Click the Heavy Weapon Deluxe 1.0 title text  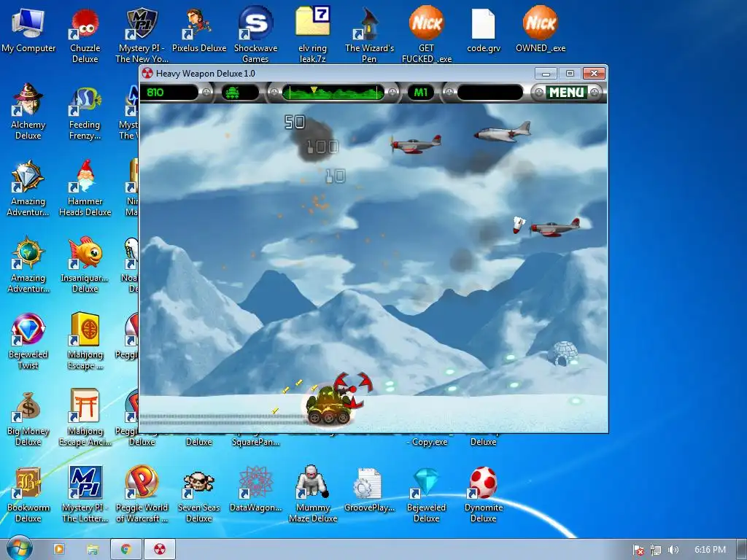point(205,74)
